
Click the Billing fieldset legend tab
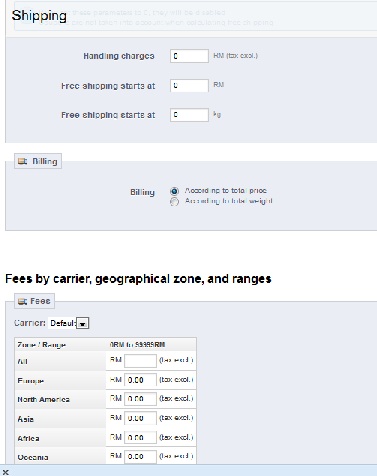point(38,161)
